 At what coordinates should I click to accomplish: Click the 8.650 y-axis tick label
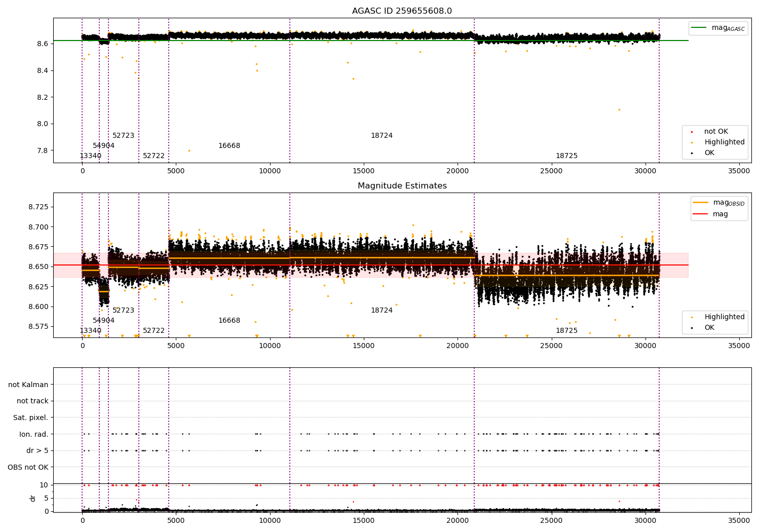coord(38,267)
